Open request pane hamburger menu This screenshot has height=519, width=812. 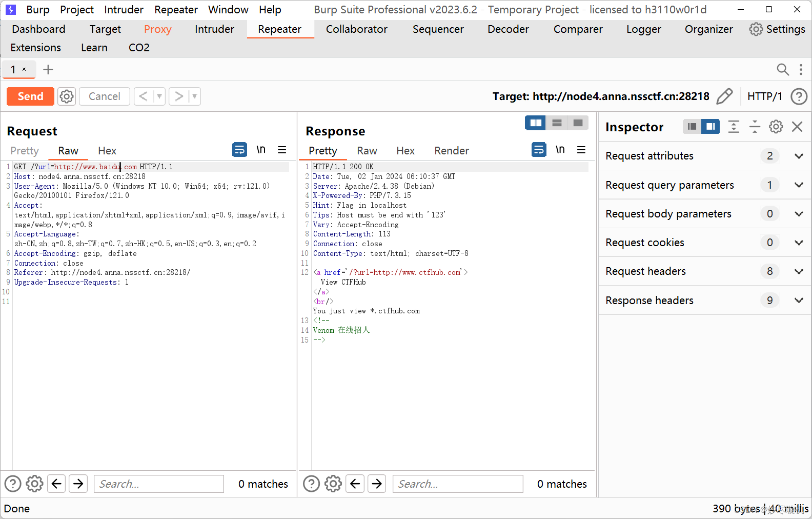282,150
